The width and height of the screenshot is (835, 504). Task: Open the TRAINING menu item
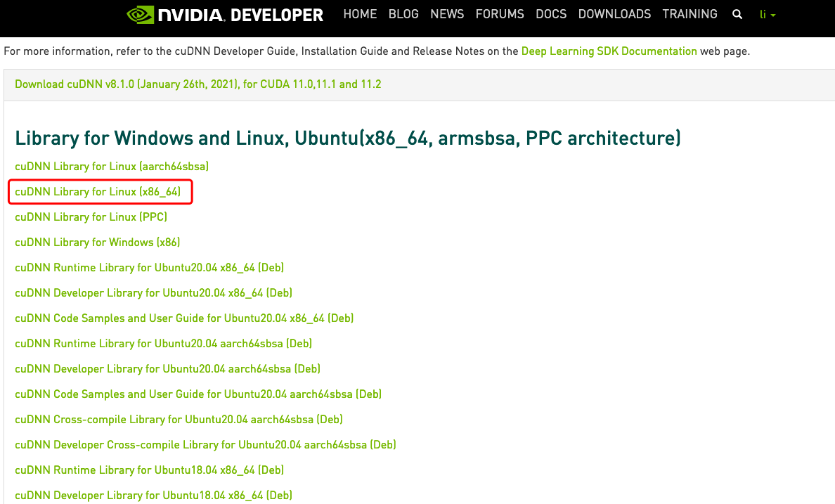coord(690,14)
